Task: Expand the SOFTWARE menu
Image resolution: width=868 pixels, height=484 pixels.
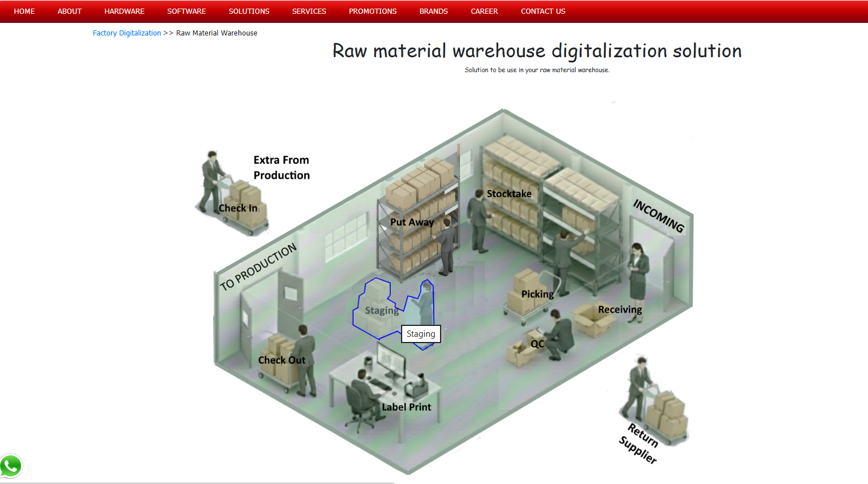Action: tap(186, 11)
